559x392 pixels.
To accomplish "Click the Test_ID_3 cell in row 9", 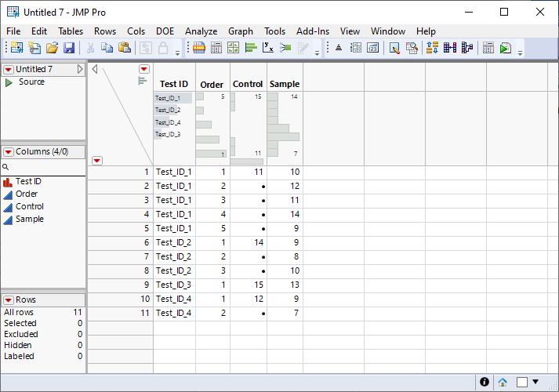I will 174,285.
